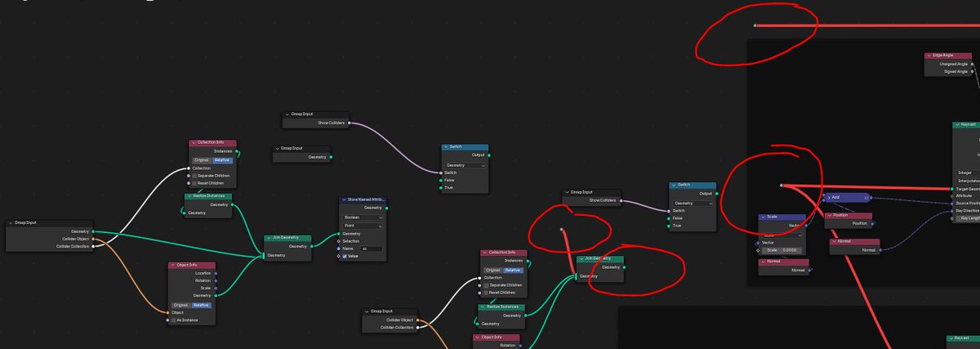This screenshot has height=349, width=980.
Task: Uncheck Value checkbox in Store Named Attribute
Action: (346, 256)
